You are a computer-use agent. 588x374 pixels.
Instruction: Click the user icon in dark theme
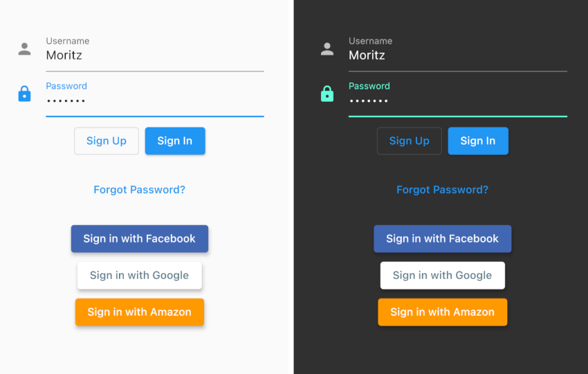[x=327, y=49]
